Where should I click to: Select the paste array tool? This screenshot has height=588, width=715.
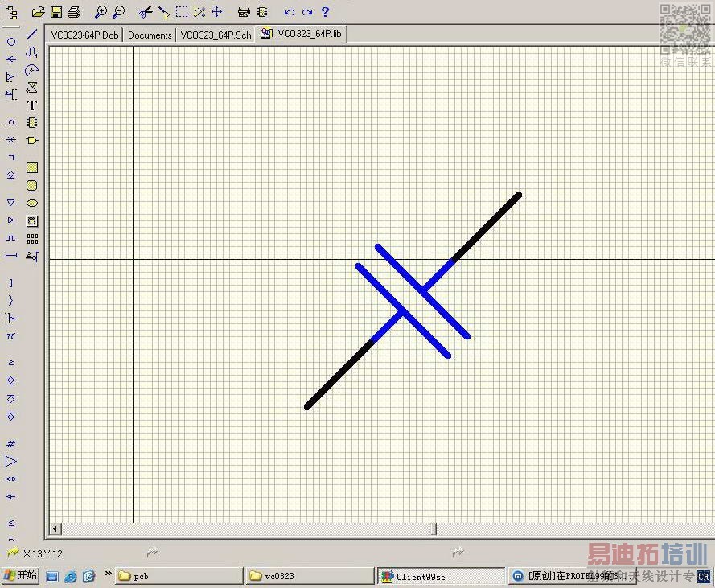point(32,239)
